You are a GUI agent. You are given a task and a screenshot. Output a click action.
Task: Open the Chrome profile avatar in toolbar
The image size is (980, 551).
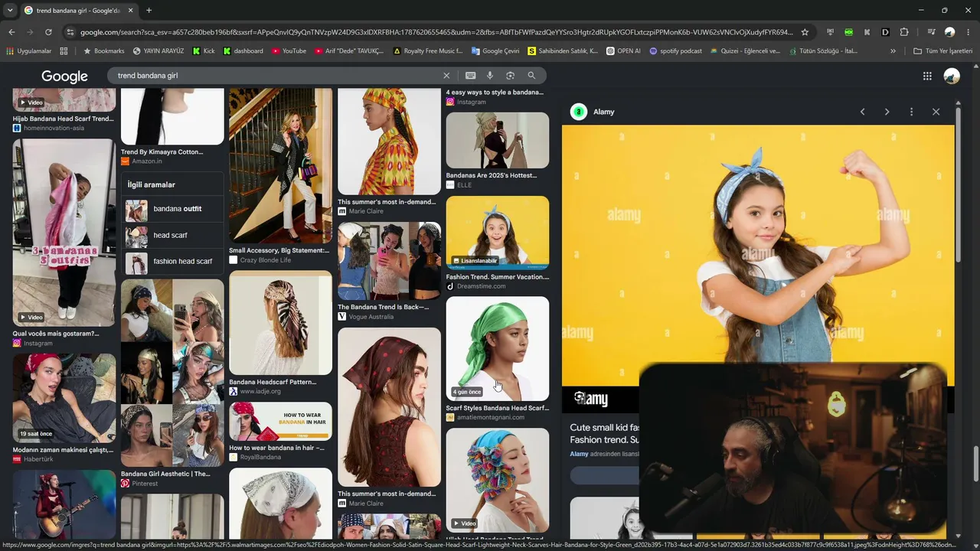949,32
